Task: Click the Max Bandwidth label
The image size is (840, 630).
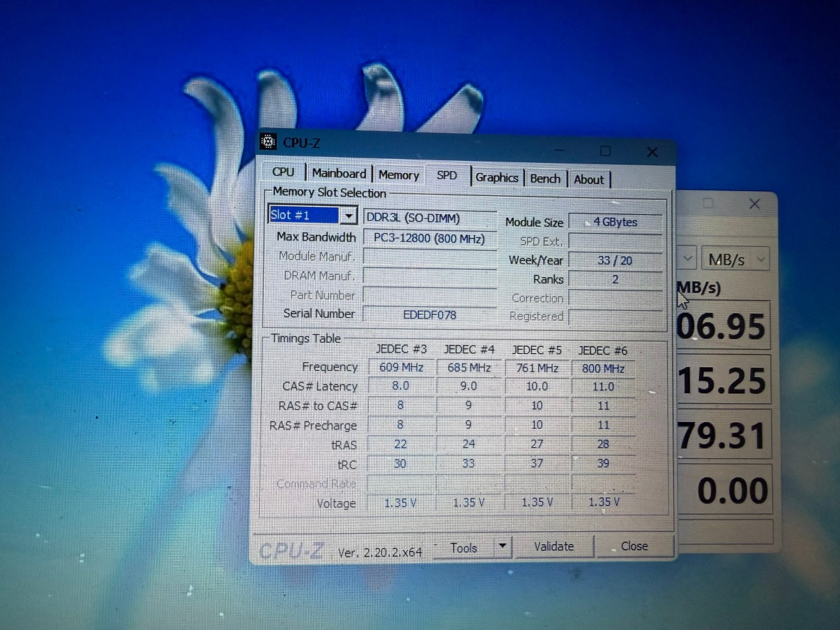Action: [316, 237]
